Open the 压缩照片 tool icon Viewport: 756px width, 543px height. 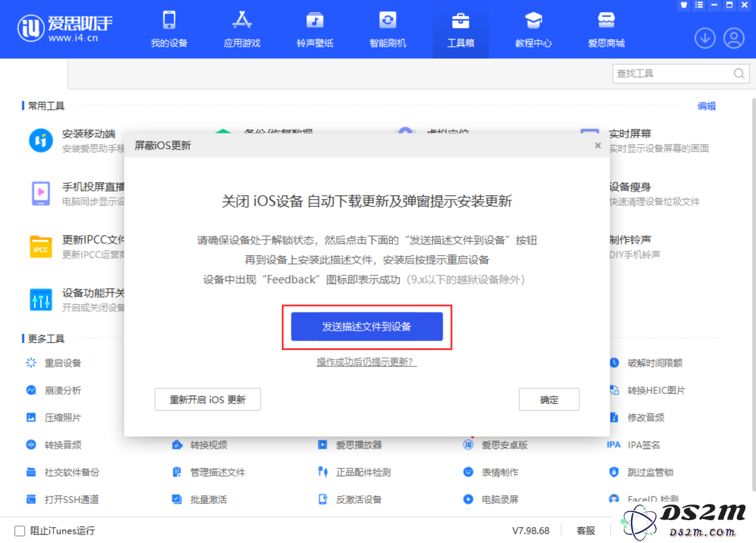(31, 417)
